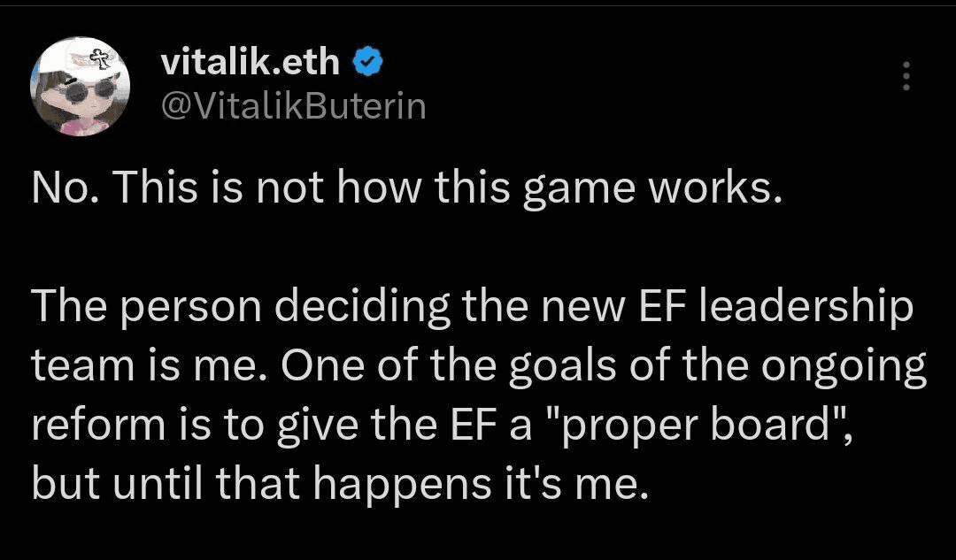This screenshot has width=956, height=560.
Task: Click the line starting "The person deciding"
Action: (x=473, y=307)
